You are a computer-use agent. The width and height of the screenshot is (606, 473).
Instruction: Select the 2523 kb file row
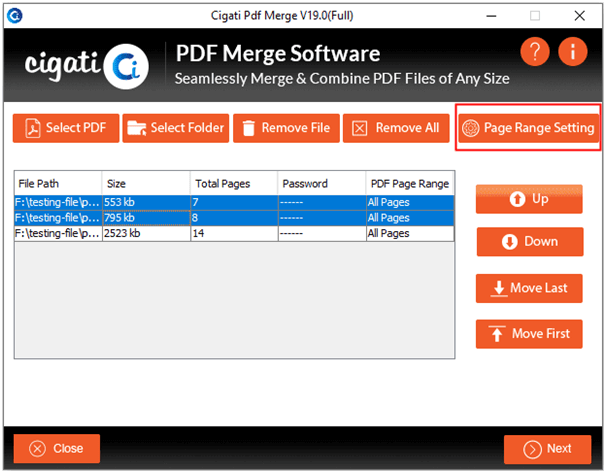(x=234, y=233)
